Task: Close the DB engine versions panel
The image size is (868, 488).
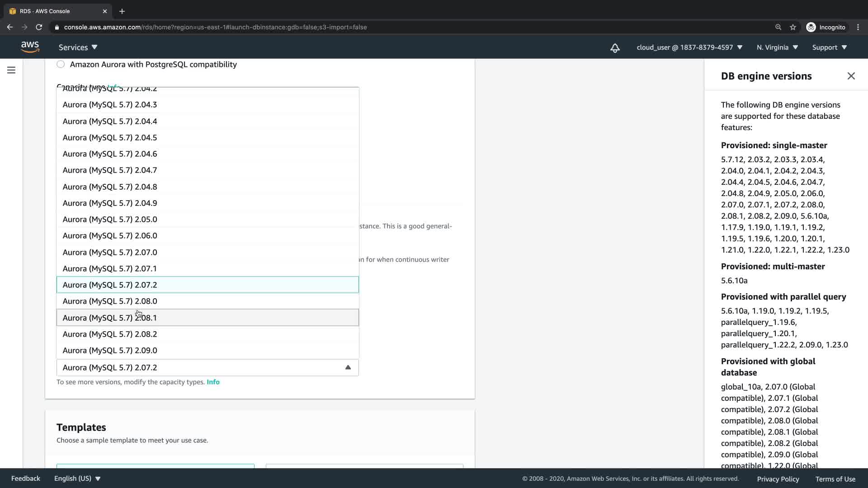Action: (851, 76)
